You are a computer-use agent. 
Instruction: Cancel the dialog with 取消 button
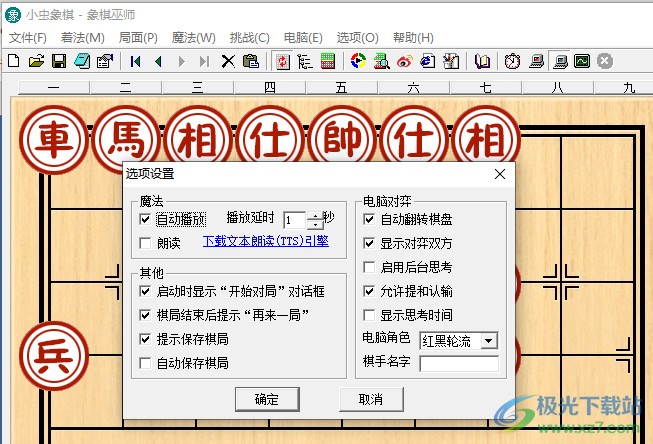pyautogui.click(x=371, y=399)
